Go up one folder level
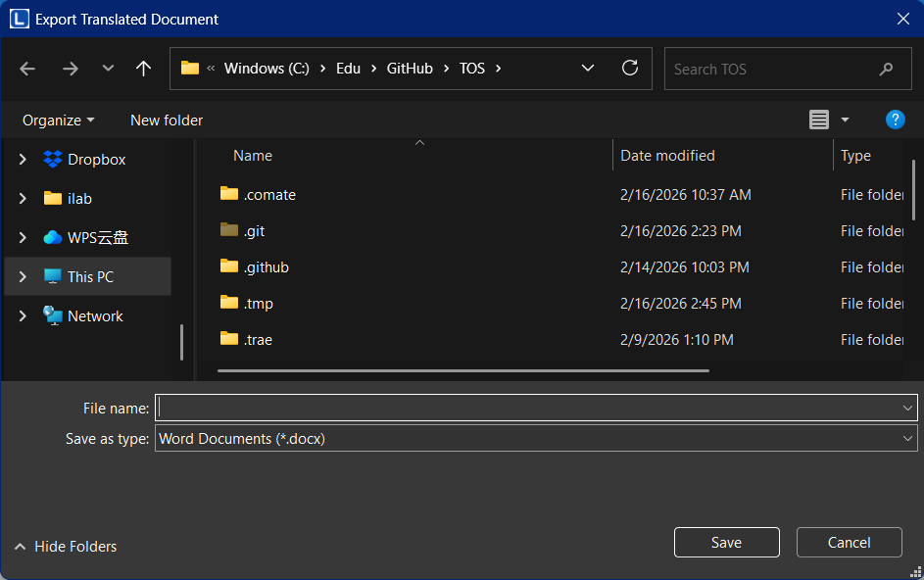 [x=143, y=69]
